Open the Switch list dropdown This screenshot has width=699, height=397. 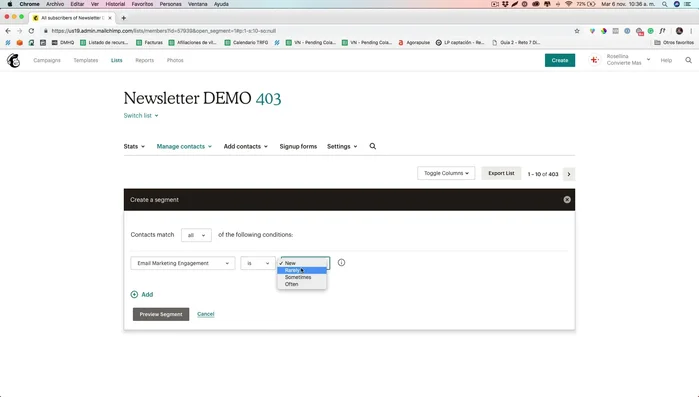tap(141, 115)
